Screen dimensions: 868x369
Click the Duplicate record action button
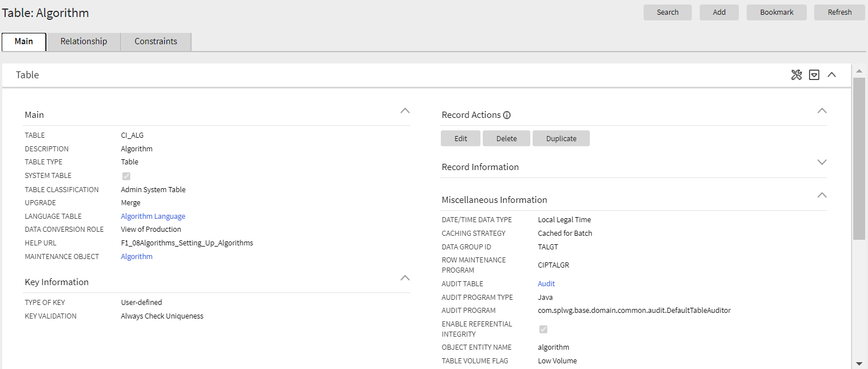coord(561,138)
